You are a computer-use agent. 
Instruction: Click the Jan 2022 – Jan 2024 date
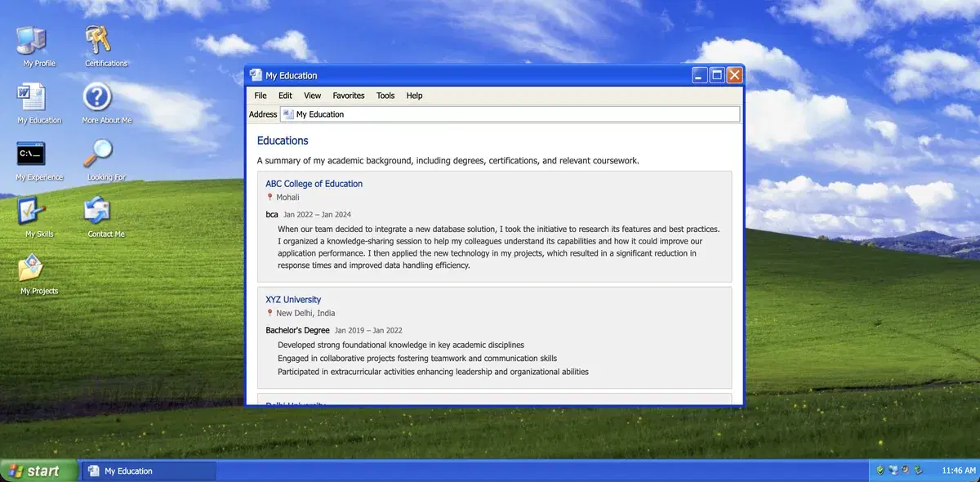[317, 214]
